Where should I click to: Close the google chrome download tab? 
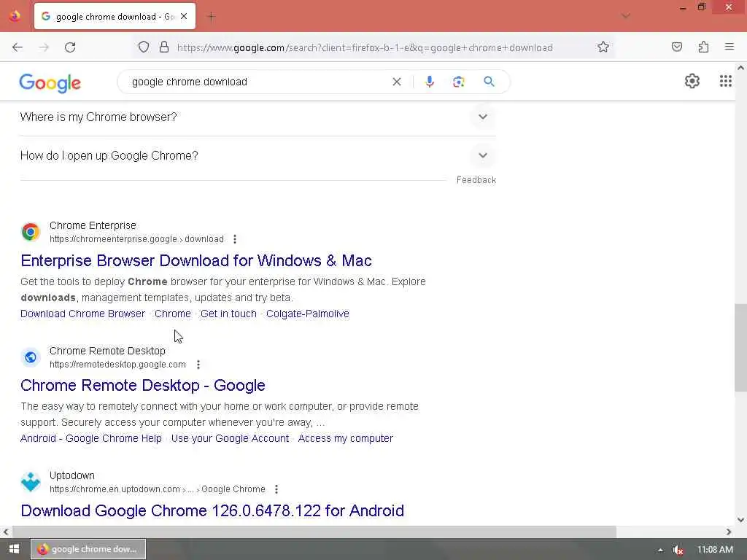pyautogui.click(x=184, y=16)
